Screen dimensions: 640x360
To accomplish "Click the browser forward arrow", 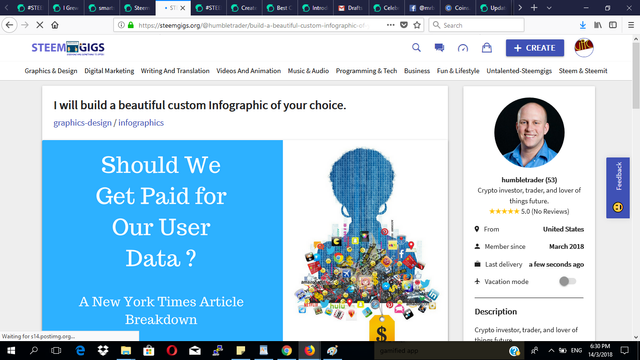I will [25, 25].
